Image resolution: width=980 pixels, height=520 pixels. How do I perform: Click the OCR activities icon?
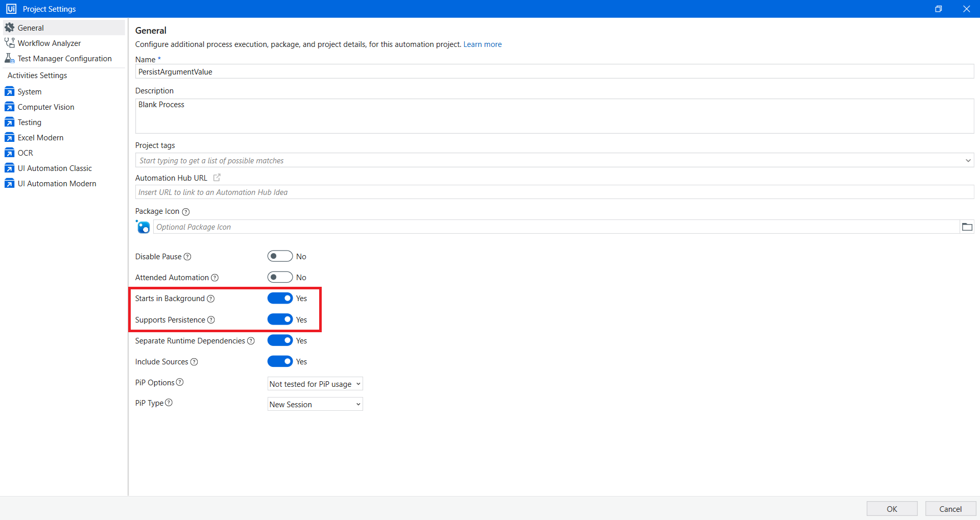coord(9,153)
